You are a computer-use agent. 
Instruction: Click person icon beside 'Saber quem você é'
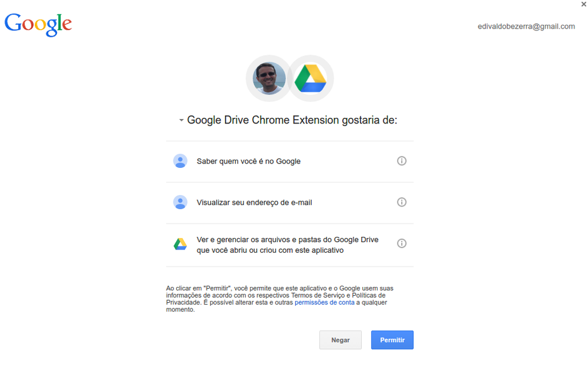180,161
